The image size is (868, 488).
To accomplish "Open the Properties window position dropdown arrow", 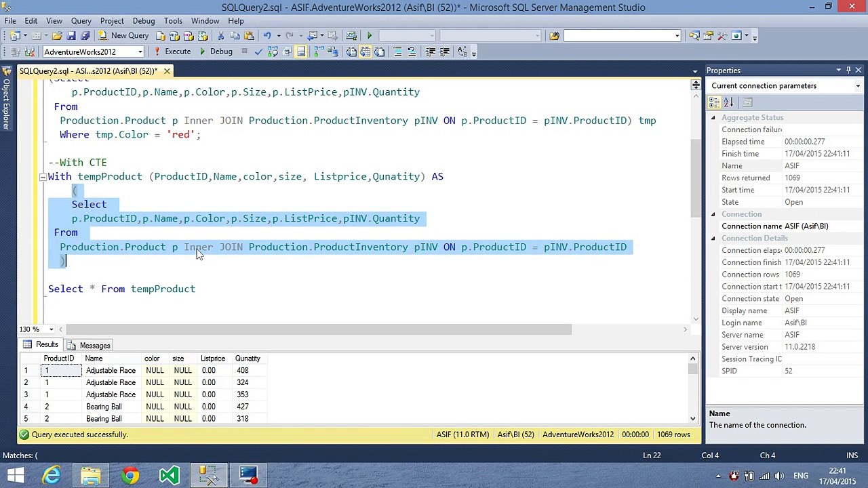I will pyautogui.click(x=838, y=70).
